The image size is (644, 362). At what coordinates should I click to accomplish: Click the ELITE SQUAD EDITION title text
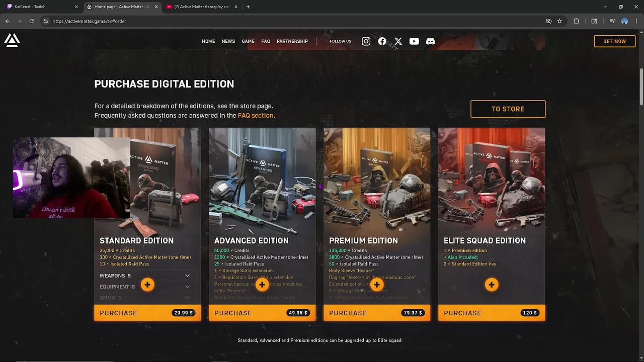pyautogui.click(x=485, y=241)
